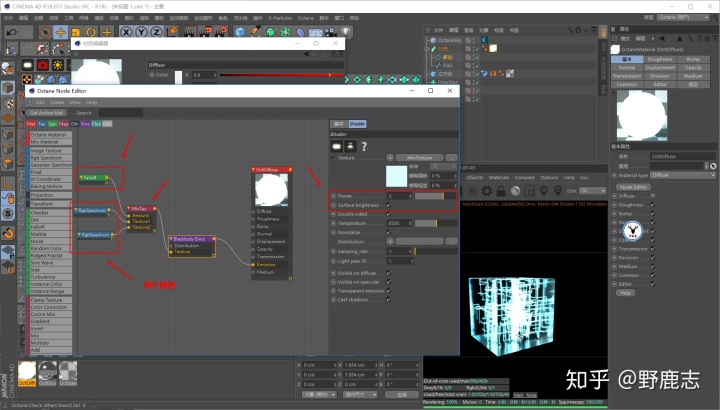The image size is (720, 410).
Task: Click Help button in Attributes panel
Action: [x=625, y=292]
